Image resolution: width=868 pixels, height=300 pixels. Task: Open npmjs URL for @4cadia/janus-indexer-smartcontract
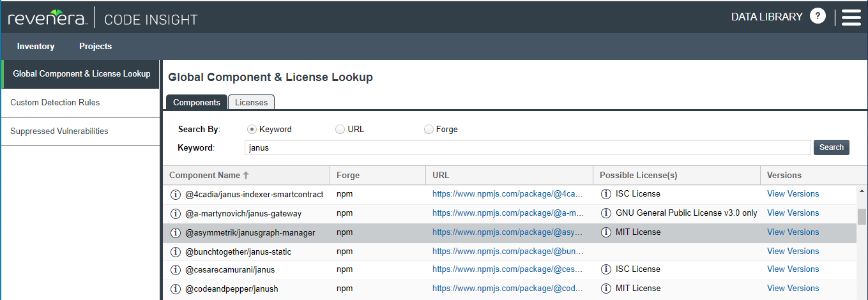pyautogui.click(x=508, y=194)
